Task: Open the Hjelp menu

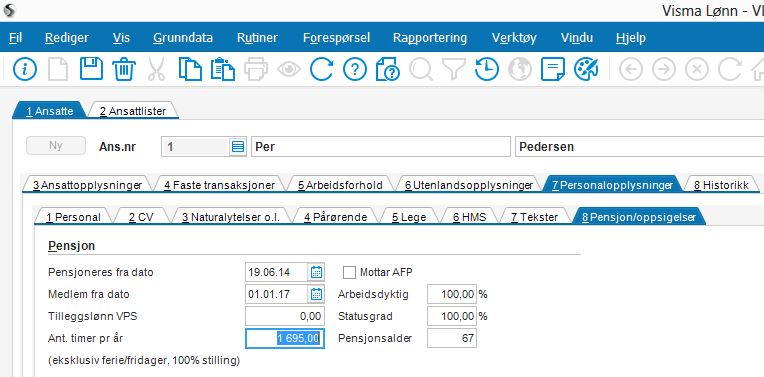Action: [x=630, y=38]
